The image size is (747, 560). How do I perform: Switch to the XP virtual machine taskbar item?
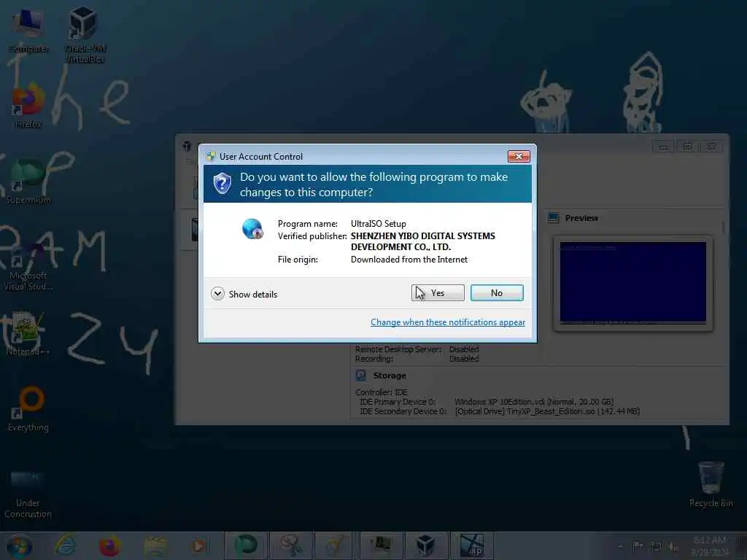(x=472, y=545)
